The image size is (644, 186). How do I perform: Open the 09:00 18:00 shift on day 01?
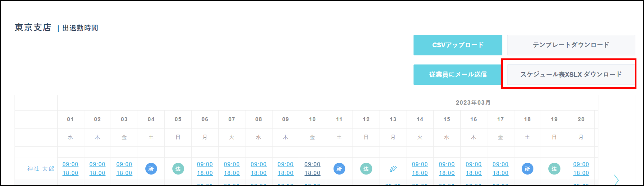[x=70, y=168]
